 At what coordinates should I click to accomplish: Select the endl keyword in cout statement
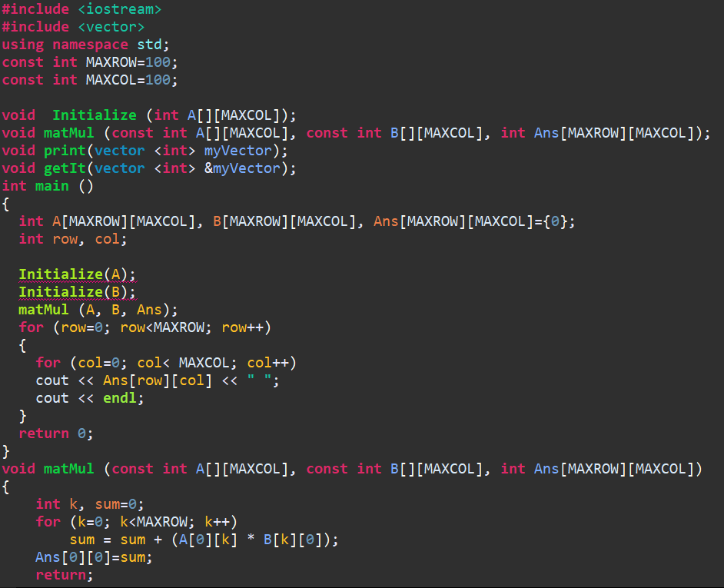click(119, 397)
